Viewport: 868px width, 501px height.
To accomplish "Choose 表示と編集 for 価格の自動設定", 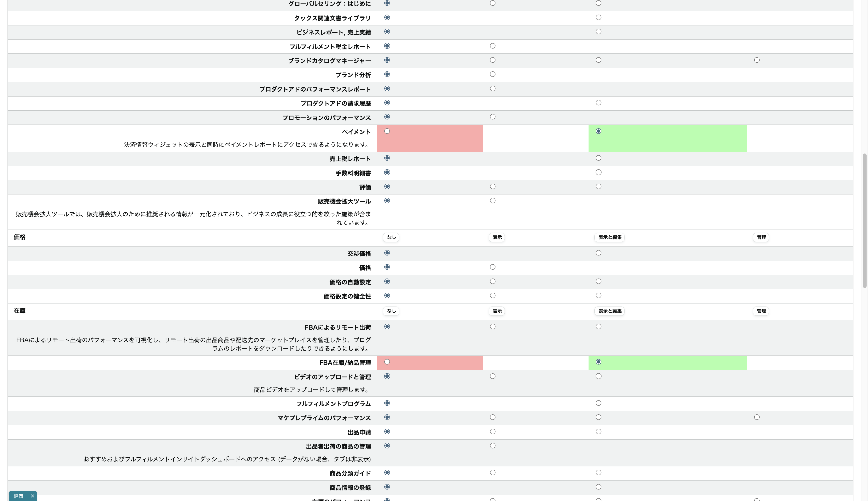I will 598,282.
